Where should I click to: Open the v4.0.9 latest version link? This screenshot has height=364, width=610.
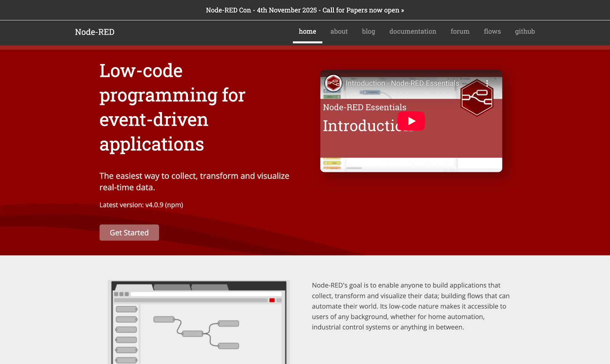point(154,205)
